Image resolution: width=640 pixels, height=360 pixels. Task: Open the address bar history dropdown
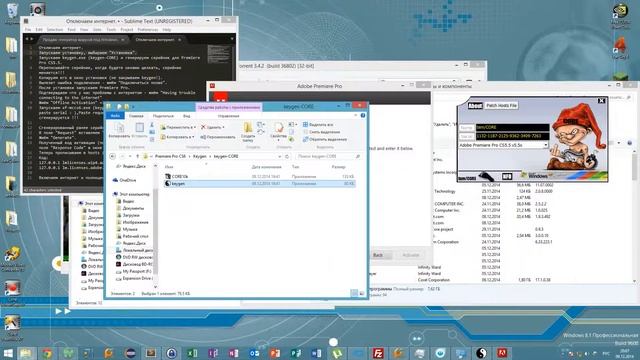pos(280,156)
